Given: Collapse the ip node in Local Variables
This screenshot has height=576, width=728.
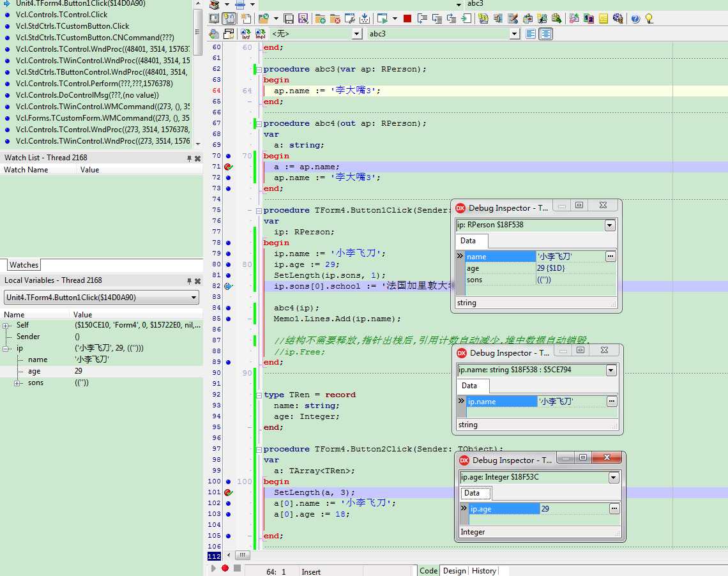Looking at the screenshot, I should coord(6,349).
